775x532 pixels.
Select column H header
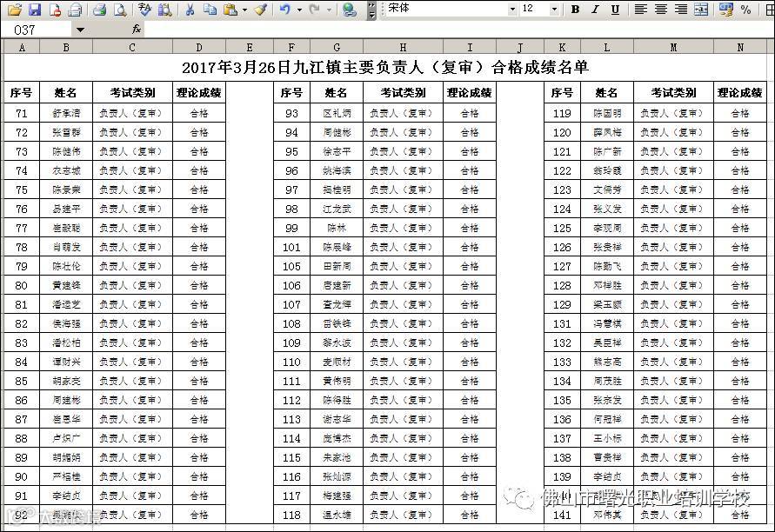pos(404,48)
